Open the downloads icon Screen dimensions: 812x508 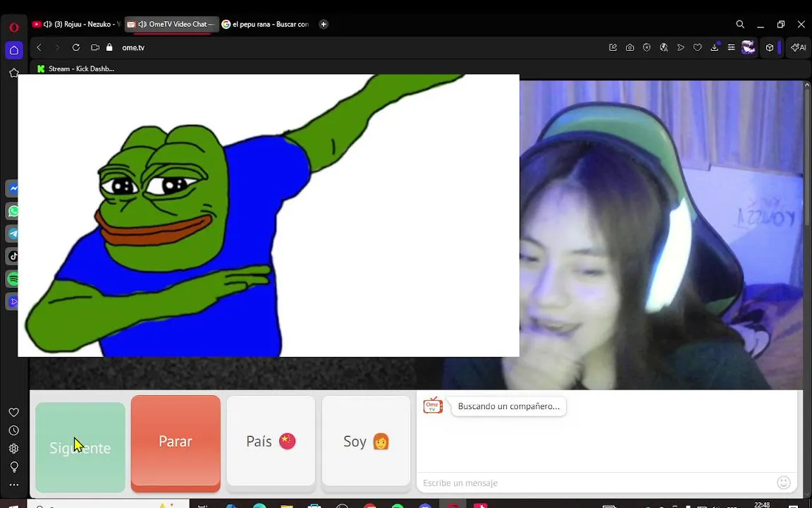pyautogui.click(x=715, y=47)
